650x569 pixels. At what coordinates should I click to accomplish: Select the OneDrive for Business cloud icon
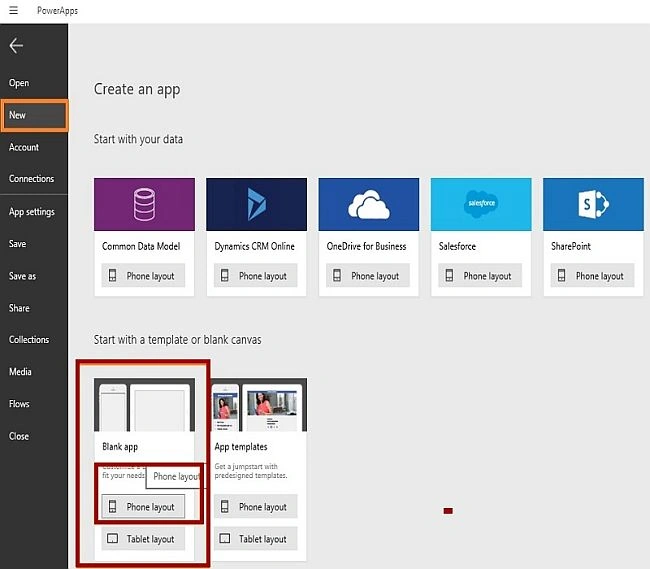click(x=369, y=204)
